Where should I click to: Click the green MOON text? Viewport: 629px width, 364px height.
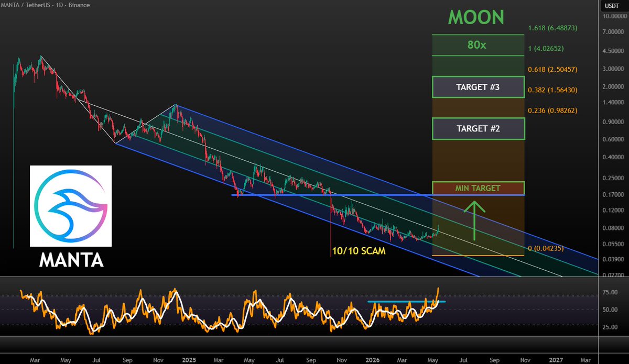(476, 17)
